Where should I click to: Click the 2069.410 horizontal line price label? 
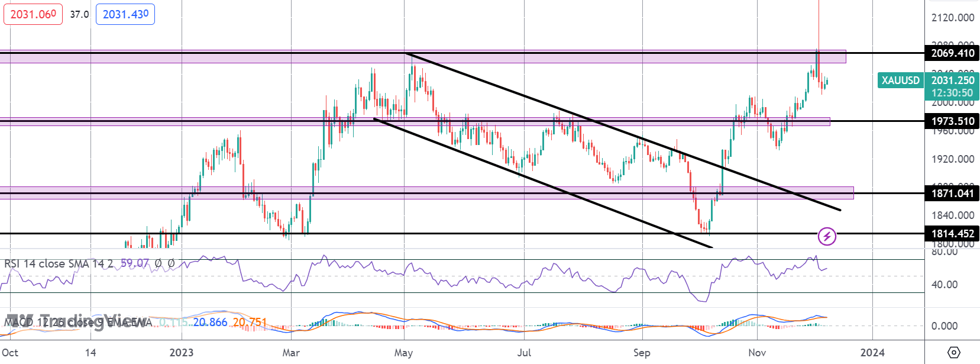[953, 53]
